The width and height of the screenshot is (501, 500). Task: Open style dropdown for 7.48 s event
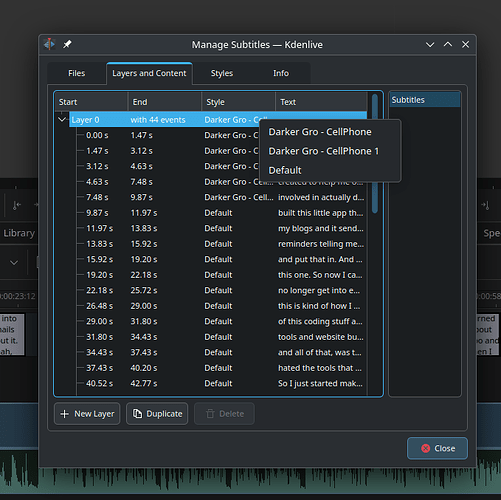[239, 197]
